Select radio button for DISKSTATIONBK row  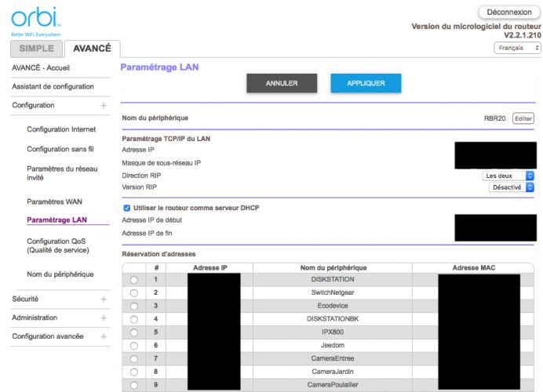click(x=134, y=319)
